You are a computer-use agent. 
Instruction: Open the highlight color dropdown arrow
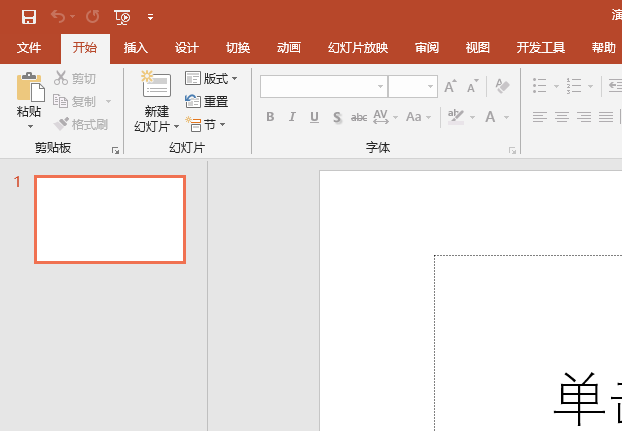472,117
